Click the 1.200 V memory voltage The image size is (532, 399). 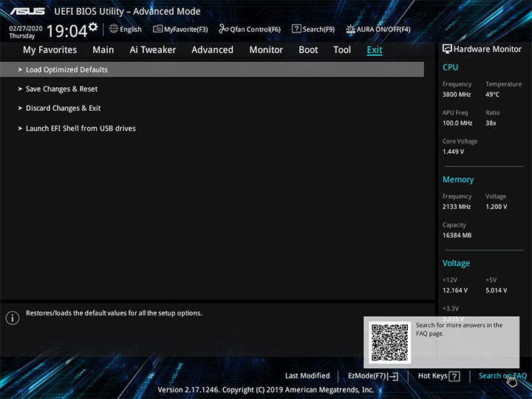tap(497, 207)
